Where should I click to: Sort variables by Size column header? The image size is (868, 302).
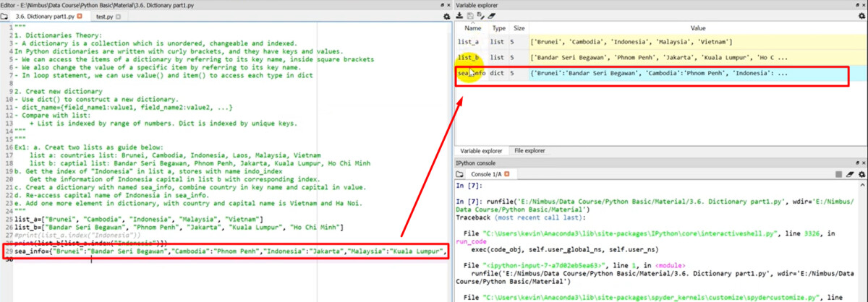click(x=519, y=28)
